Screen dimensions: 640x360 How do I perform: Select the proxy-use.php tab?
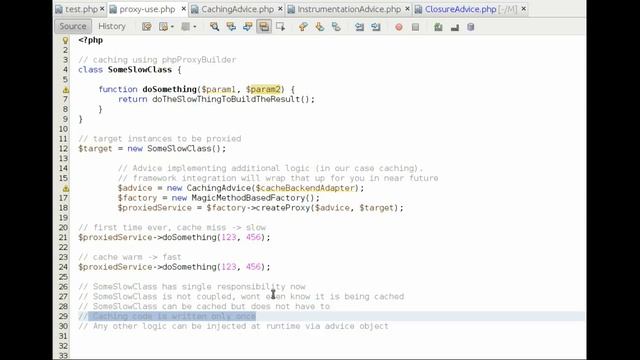pyautogui.click(x=147, y=9)
